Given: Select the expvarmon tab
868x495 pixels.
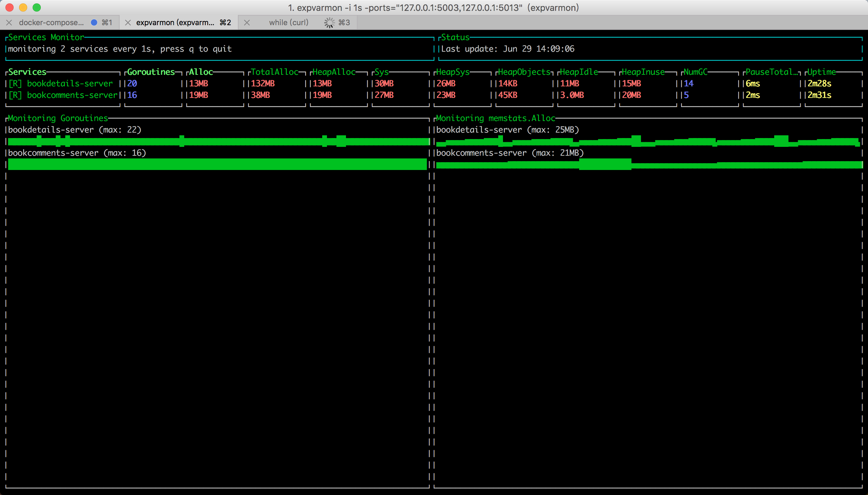Looking at the screenshot, I should point(175,23).
